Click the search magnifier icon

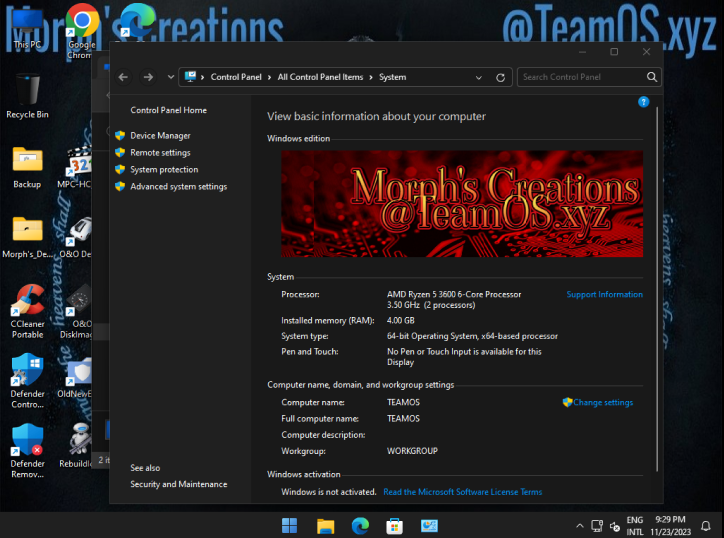(x=652, y=77)
